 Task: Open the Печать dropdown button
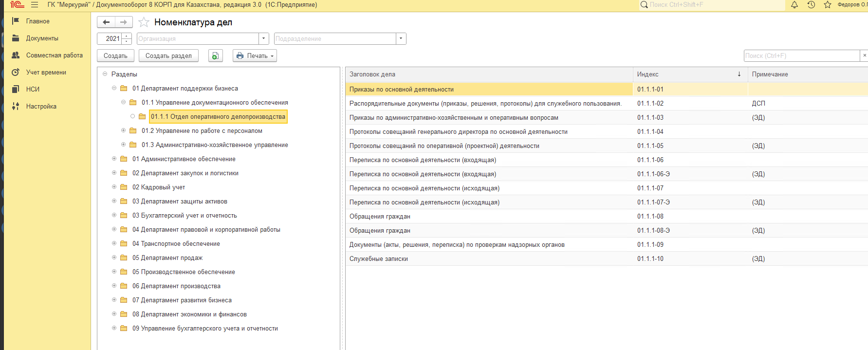[x=255, y=56]
